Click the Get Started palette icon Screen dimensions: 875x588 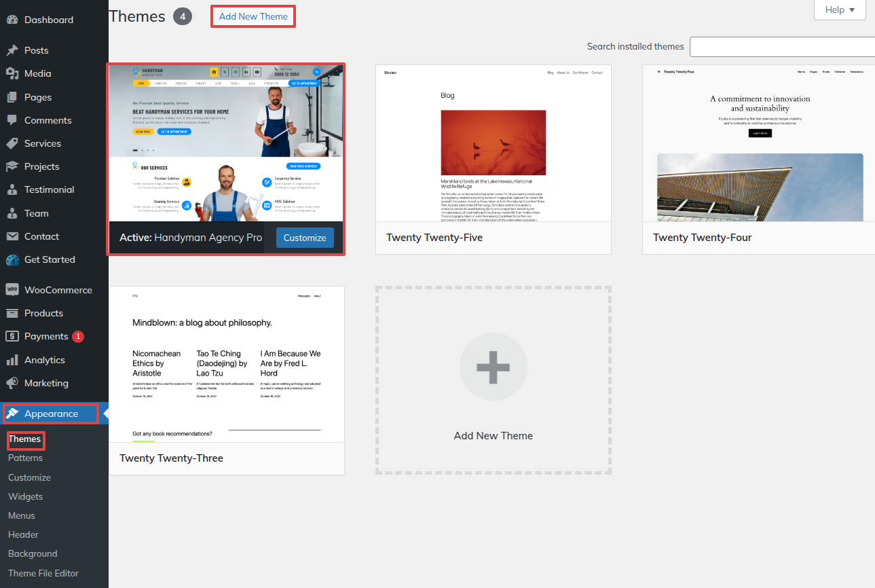point(12,259)
